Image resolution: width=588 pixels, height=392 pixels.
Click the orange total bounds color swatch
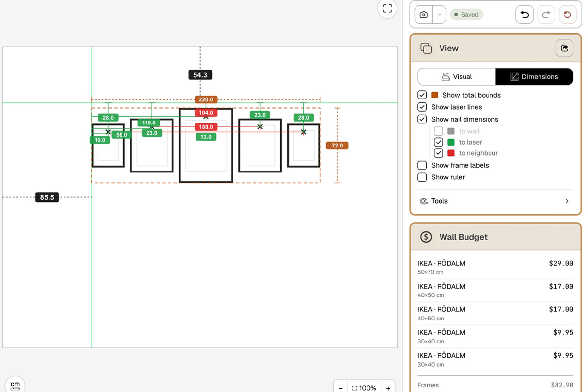pos(435,95)
